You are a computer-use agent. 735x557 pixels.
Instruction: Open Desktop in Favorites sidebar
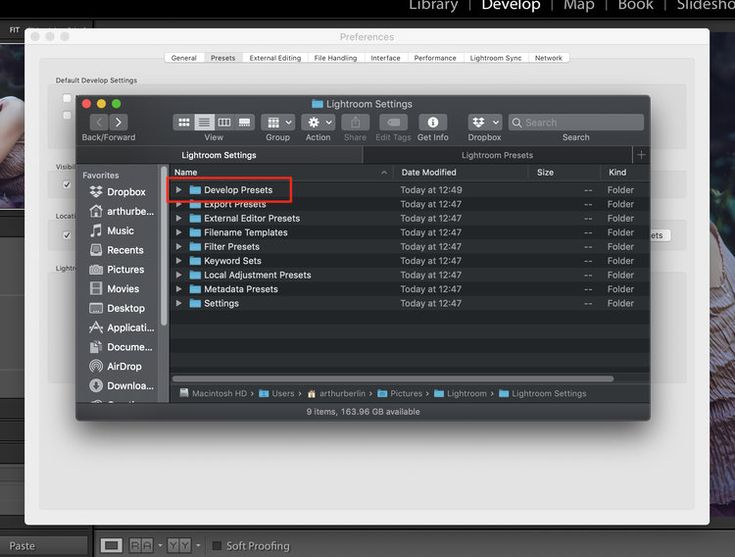(117, 308)
